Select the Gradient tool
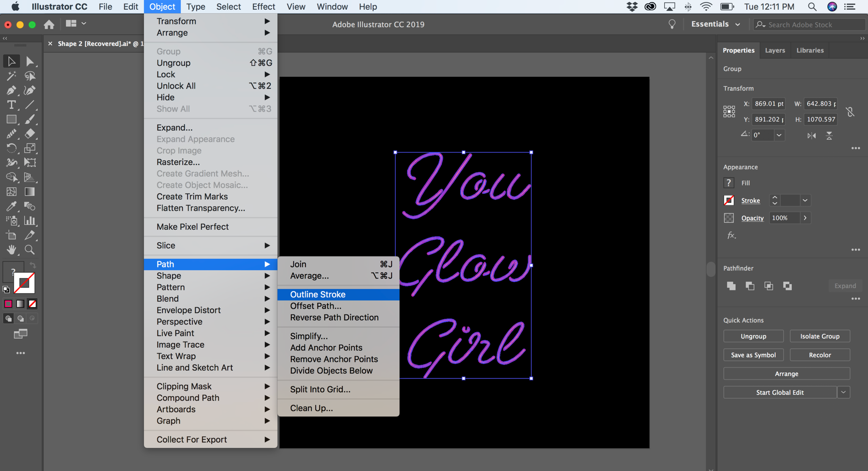Viewport: 868px width, 471px height. tap(30, 192)
